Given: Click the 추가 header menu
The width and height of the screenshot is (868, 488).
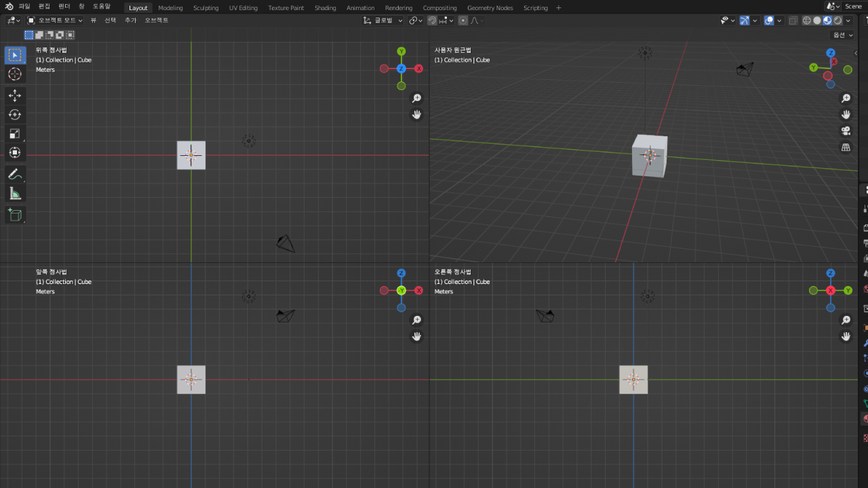Looking at the screenshot, I should (x=130, y=20).
